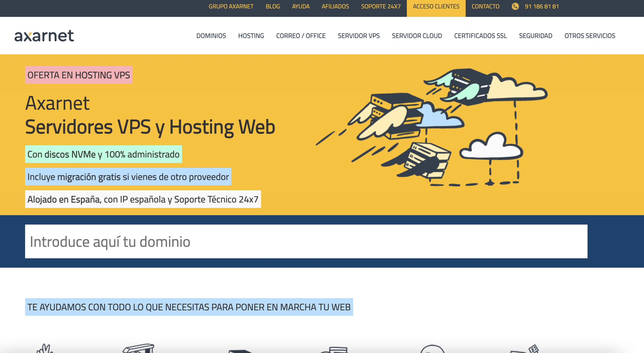Screen dimensions: 644x353
Task: Open SOPORTE 24X7 link
Action: coord(381,7)
